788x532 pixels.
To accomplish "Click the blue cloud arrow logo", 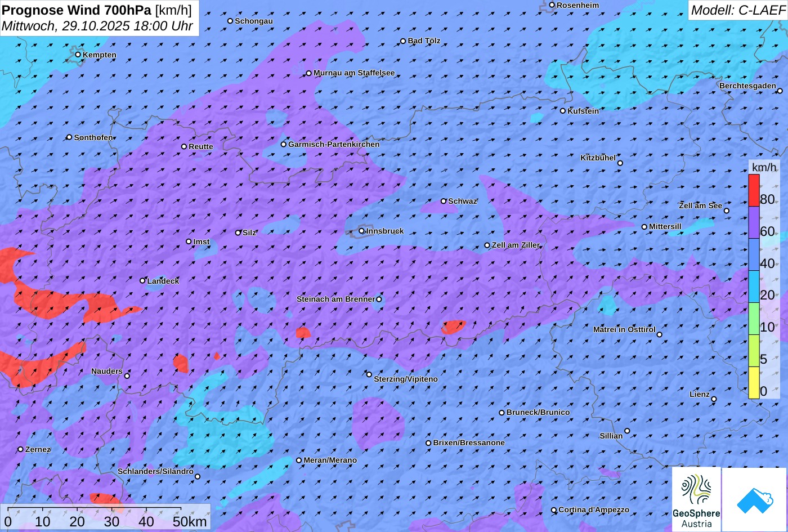I will coord(754,499).
